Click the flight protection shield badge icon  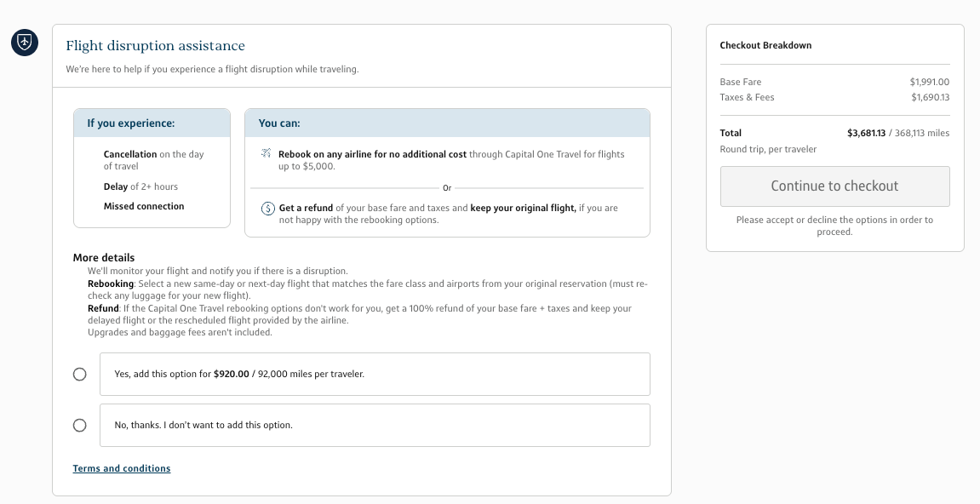pyautogui.click(x=24, y=42)
